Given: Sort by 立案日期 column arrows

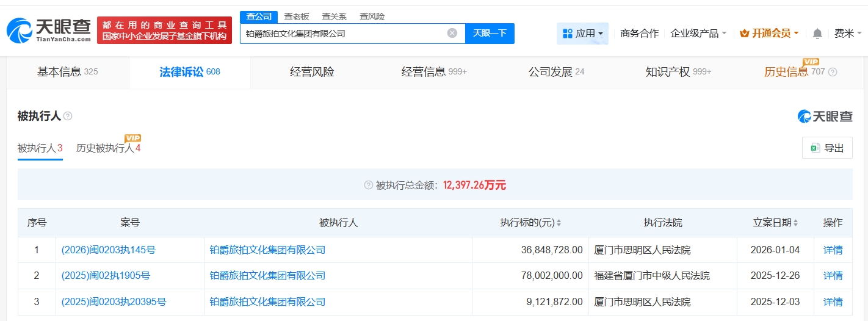Looking at the screenshot, I should (795, 223).
